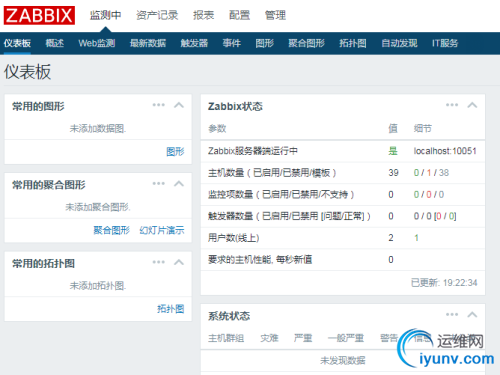
Task: Click the 39 host count value
Action: [x=393, y=173]
